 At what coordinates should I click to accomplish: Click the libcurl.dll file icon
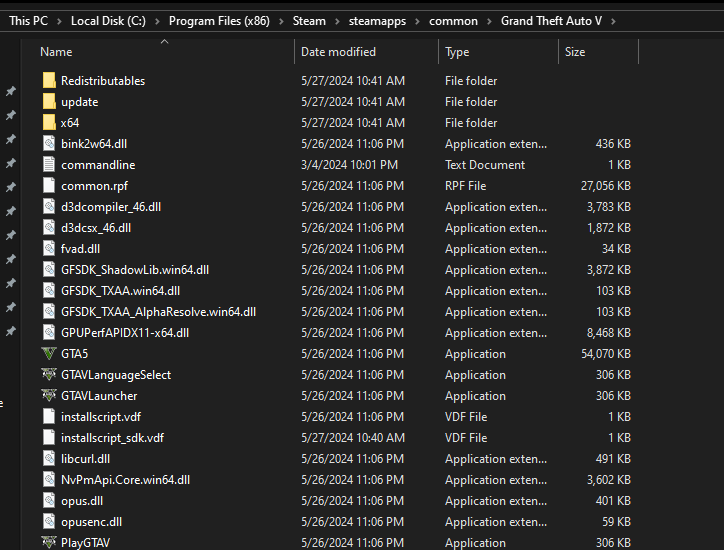tap(49, 459)
